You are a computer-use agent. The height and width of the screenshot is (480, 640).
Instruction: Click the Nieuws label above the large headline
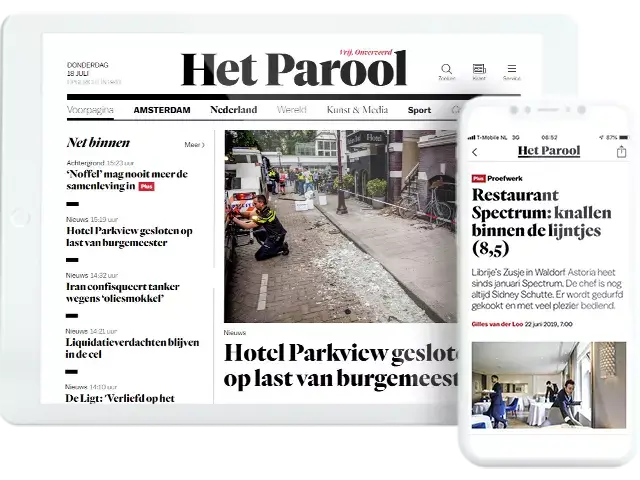[235, 333]
